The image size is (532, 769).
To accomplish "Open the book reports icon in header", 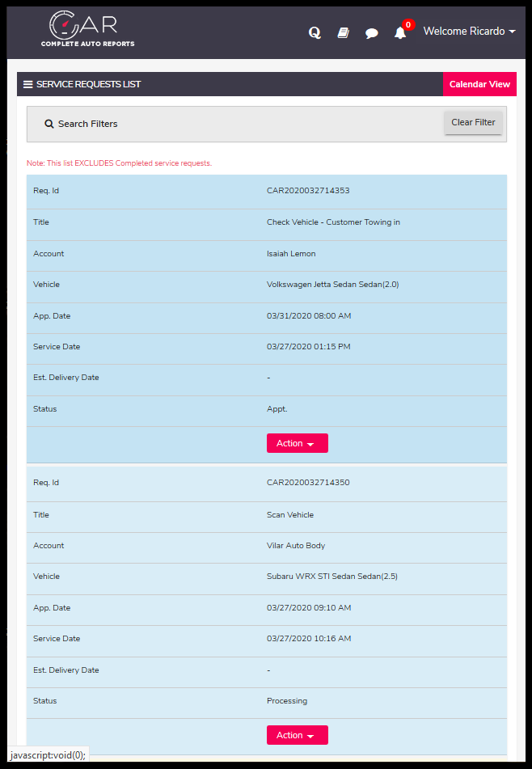I will click(344, 33).
